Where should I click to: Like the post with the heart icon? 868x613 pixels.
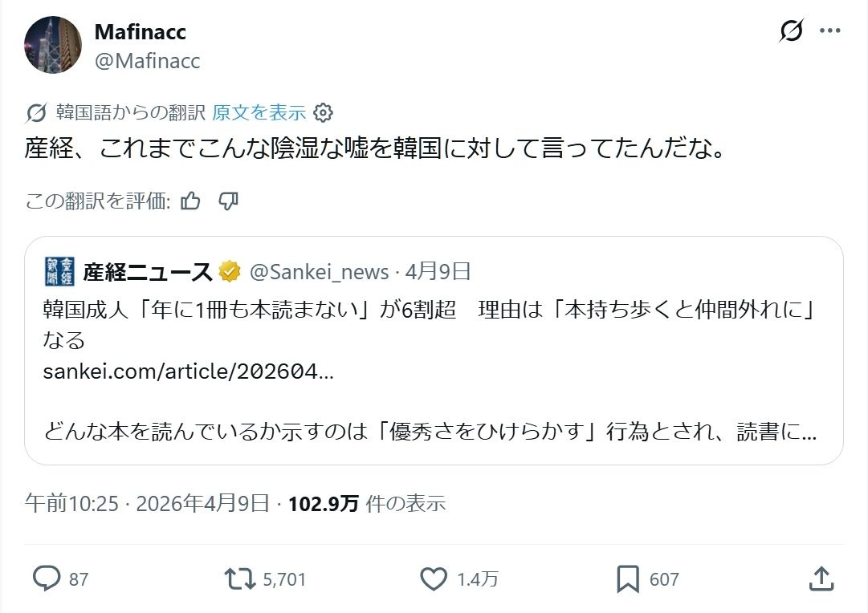[x=434, y=578]
